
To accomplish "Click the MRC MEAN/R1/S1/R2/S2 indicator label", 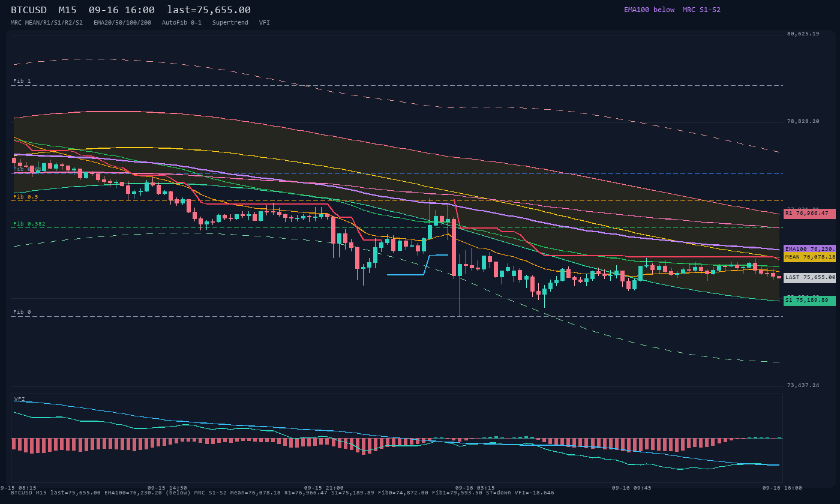I will [x=47, y=22].
